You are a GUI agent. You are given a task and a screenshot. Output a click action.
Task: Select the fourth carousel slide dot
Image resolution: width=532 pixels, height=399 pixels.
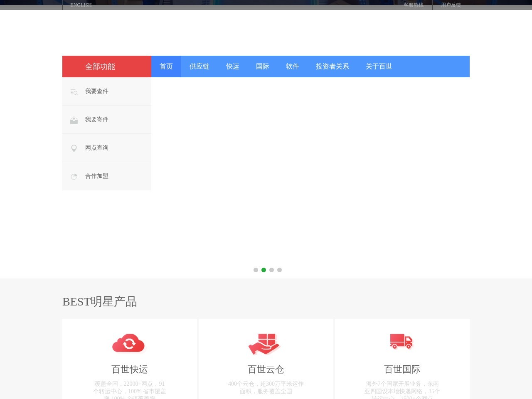[x=280, y=270]
